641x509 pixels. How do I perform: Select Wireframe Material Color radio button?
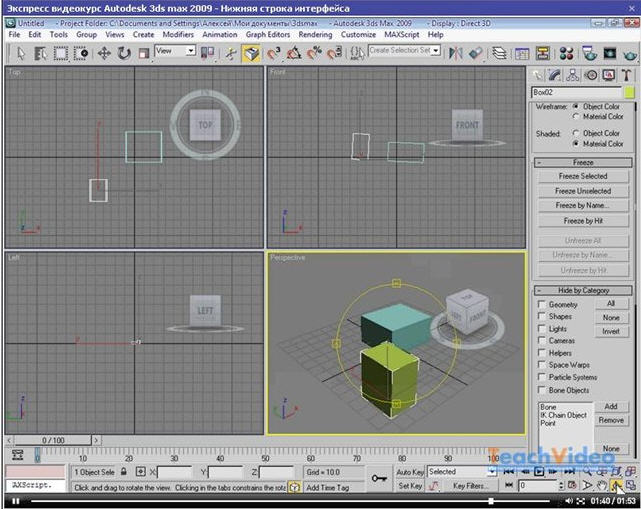pyautogui.click(x=576, y=117)
